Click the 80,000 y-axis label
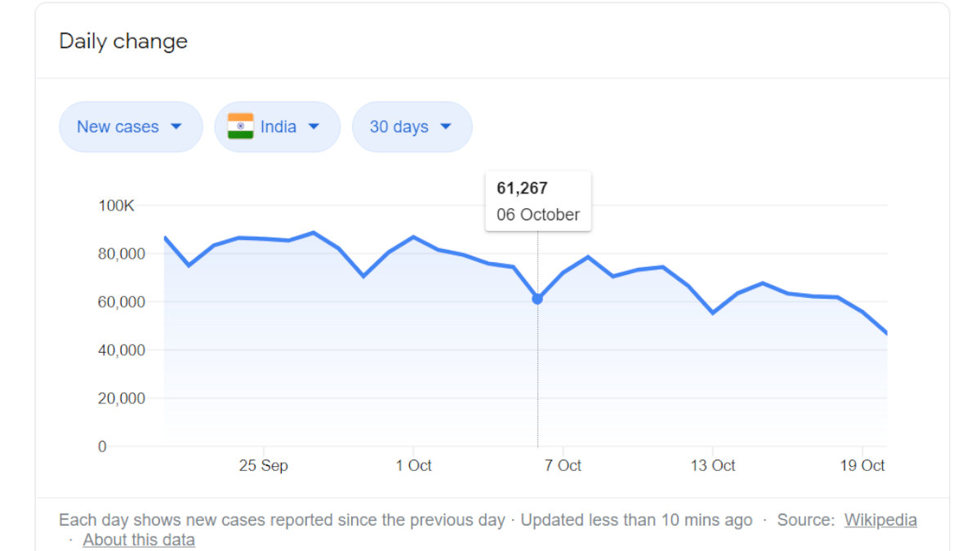The height and width of the screenshot is (551, 980). pyautogui.click(x=121, y=254)
